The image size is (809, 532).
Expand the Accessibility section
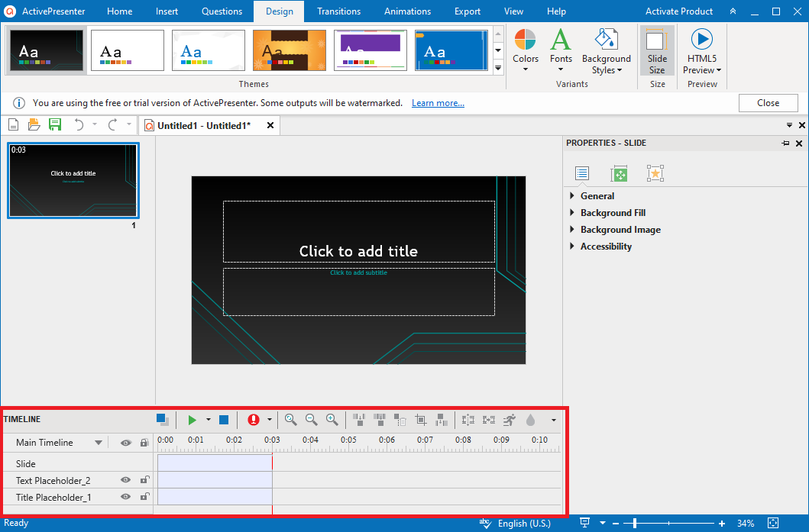(x=606, y=247)
